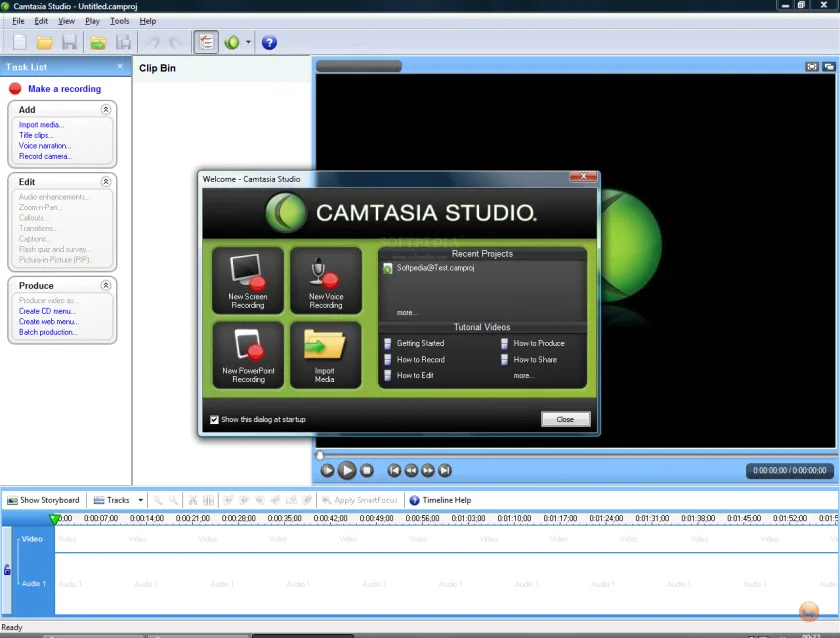The width and height of the screenshot is (840, 638).
Task: Click the large play button in preview
Action: coord(347,470)
